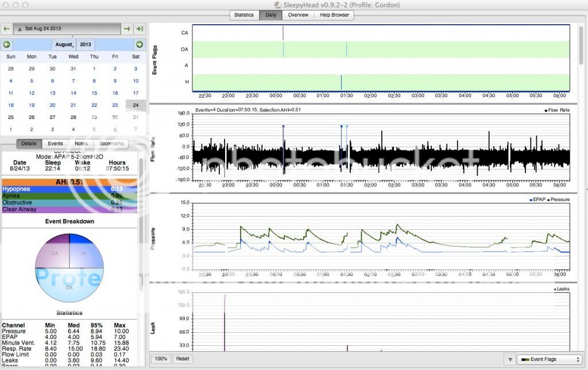Switch to the Overview tab
Viewport: 588px width, 370px height.
298,15
